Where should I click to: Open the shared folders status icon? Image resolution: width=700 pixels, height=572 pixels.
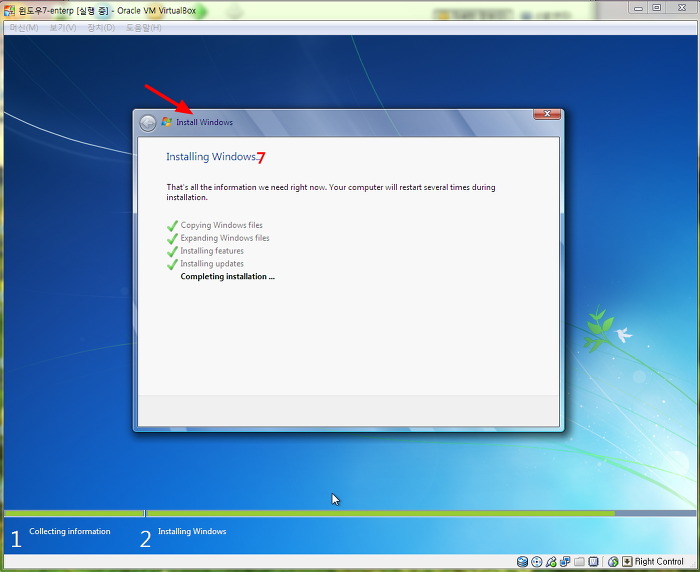pyautogui.click(x=579, y=562)
